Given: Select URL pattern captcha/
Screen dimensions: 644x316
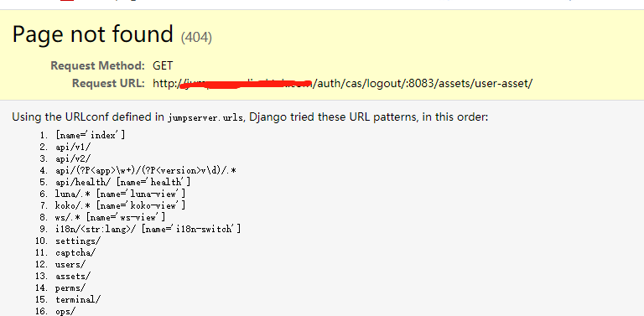Looking at the screenshot, I should (x=75, y=253).
